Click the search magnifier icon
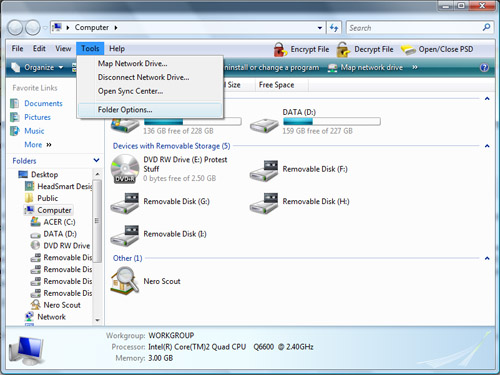Image resolution: width=500 pixels, height=375 pixels. 486,27
